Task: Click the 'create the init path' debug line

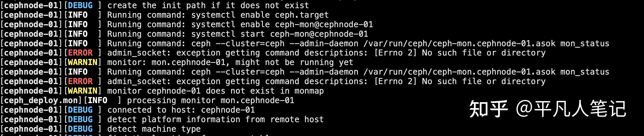Action: 208,5
